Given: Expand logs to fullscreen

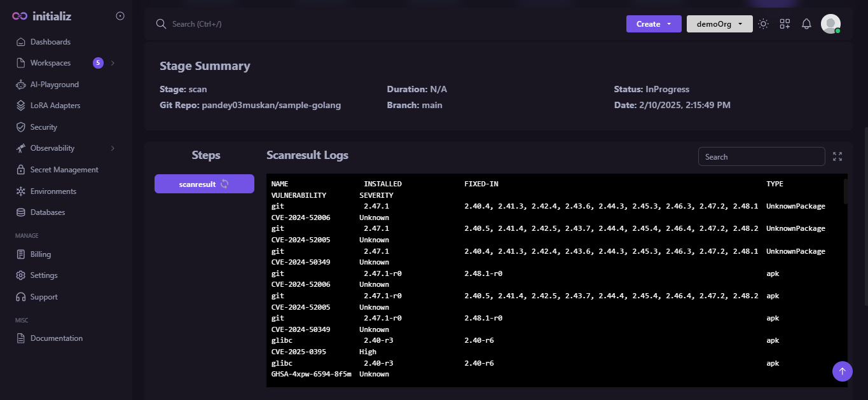Looking at the screenshot, I should click(x=837, y=156).
